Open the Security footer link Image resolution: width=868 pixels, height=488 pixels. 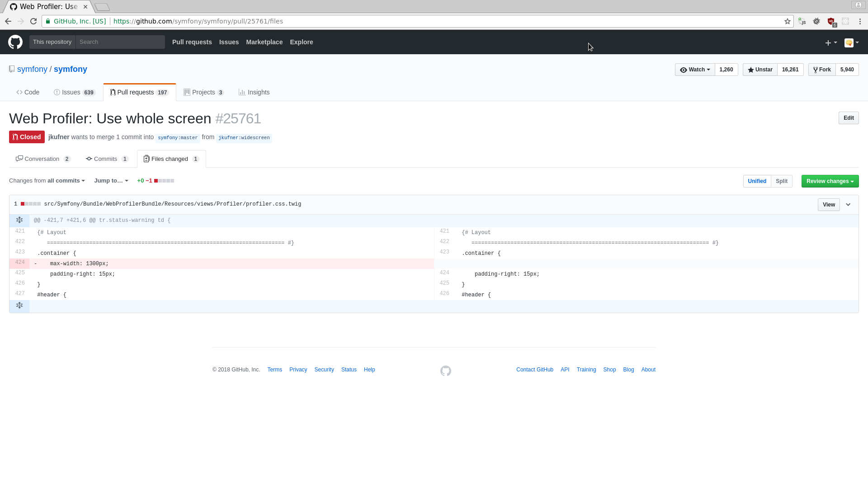324,370
